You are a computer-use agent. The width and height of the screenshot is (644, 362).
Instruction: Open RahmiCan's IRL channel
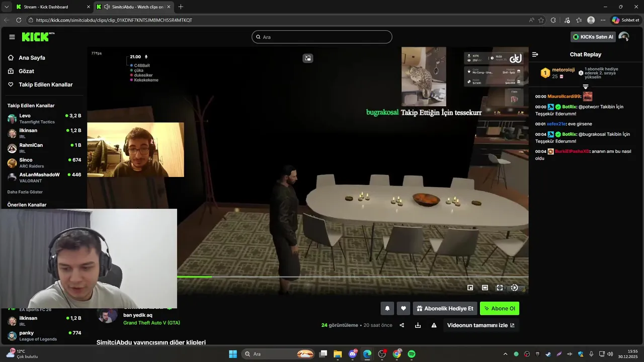click(x=44, y=148)
